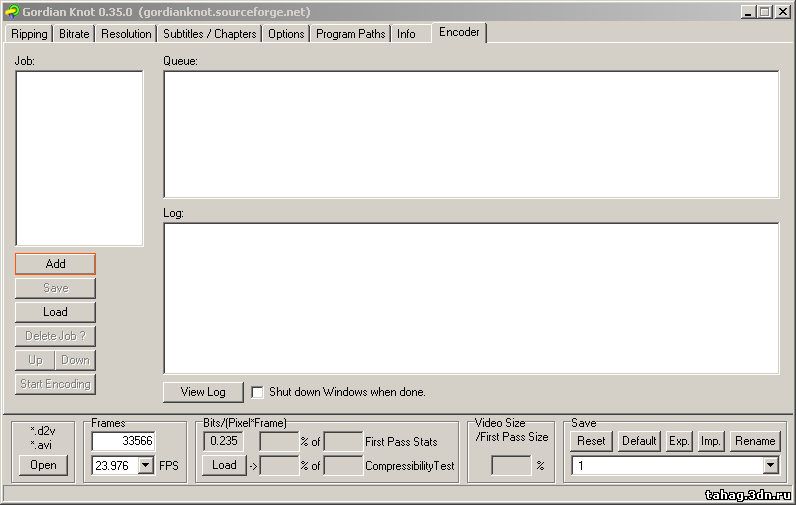Close the Gordian Knot window
This screenshot has width=796, height=505.
pyautogui.click(x=783, y=12)
